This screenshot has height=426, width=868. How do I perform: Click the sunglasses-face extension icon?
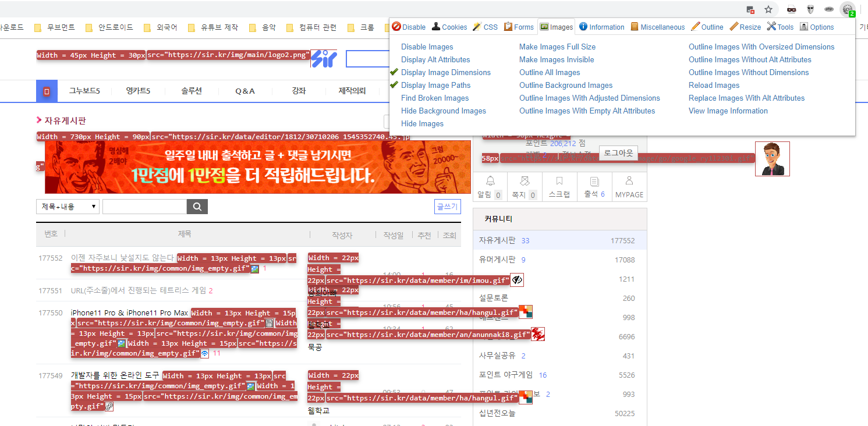pyautogui.click(x=791, y=9)
